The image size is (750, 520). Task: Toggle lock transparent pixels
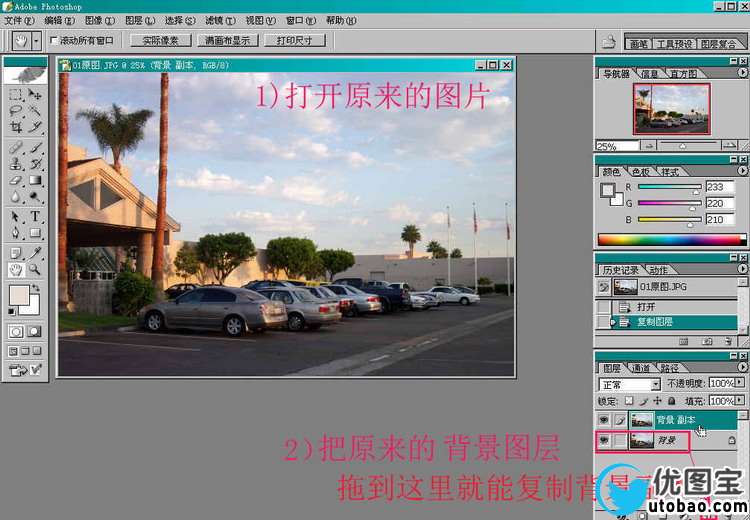pos(629,400)
